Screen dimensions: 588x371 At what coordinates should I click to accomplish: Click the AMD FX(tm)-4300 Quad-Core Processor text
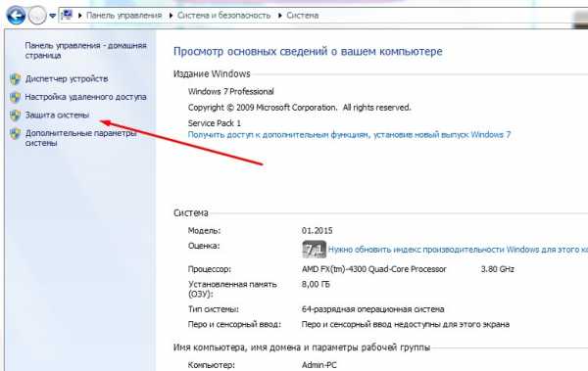[374, 269]
